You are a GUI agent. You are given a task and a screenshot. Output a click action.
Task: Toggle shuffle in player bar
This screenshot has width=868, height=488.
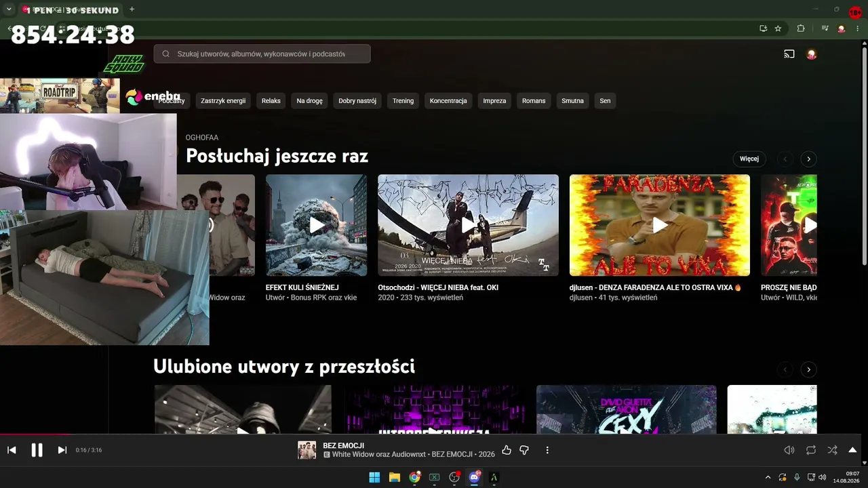pos(832,450)
